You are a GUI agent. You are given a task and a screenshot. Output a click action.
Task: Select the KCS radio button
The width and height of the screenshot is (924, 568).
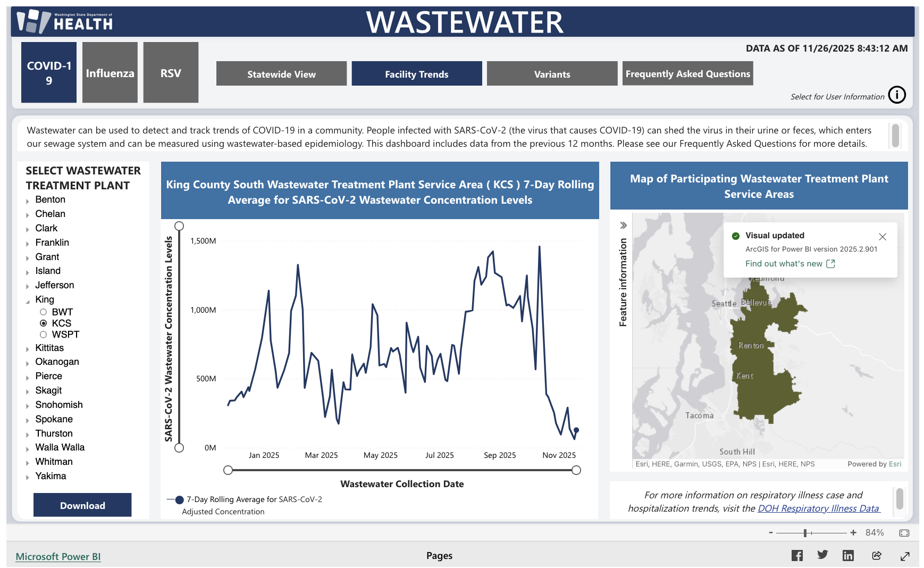(44, 323)
